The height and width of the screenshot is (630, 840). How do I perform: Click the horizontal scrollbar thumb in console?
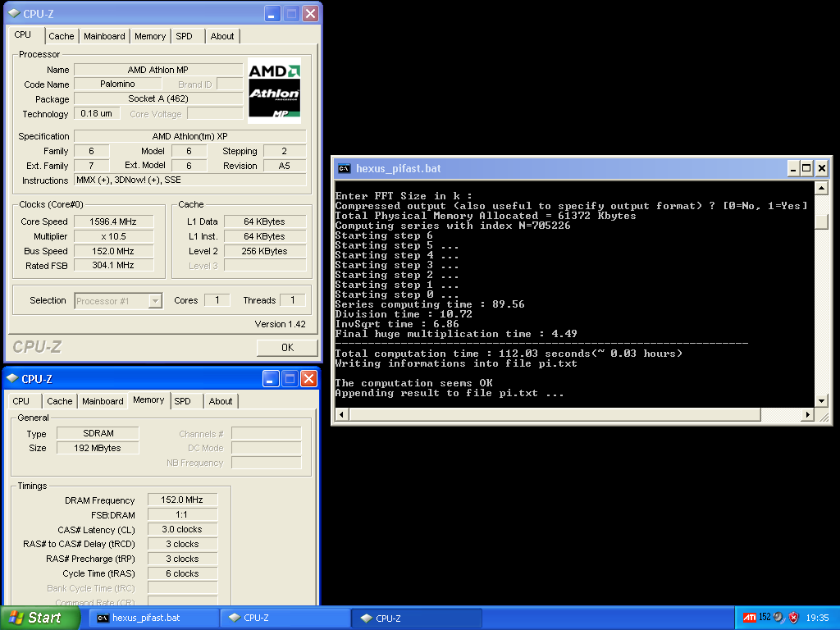tap(555, 414)
